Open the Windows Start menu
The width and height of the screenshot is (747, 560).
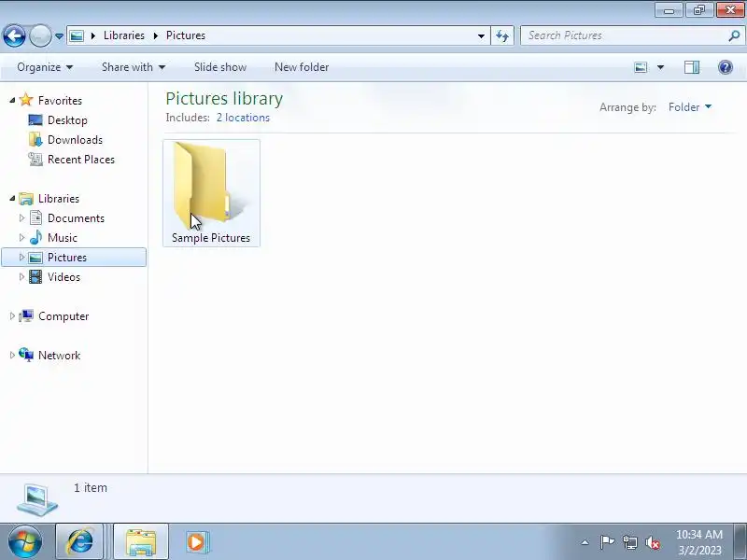pos(24,541)
